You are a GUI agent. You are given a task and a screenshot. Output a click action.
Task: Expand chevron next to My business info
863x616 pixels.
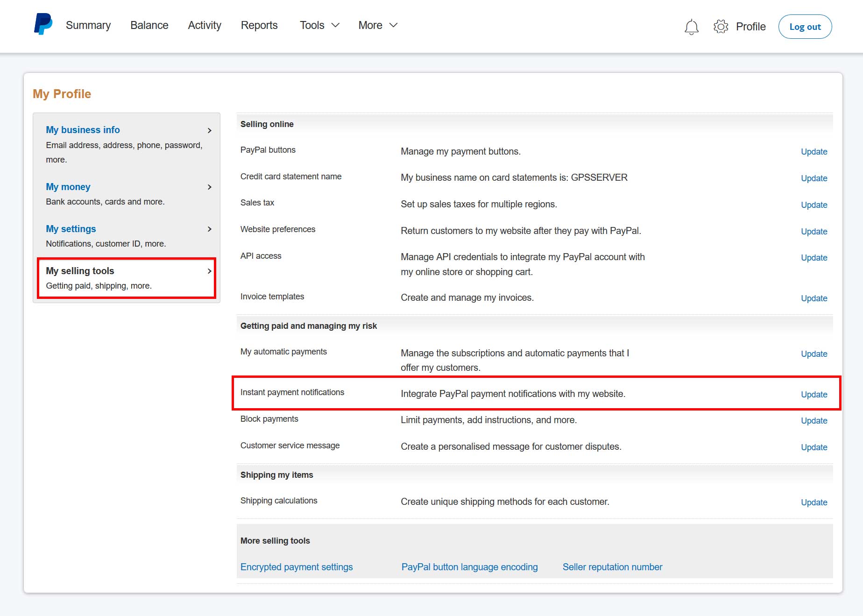pyautogui.click(x=209, y=130)
